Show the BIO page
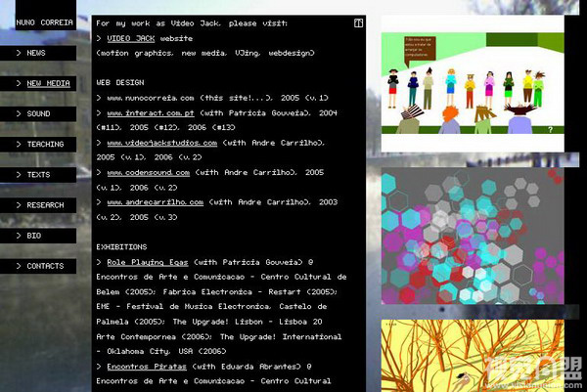Screen dimensions: 587x392 [x=33, y=236]
